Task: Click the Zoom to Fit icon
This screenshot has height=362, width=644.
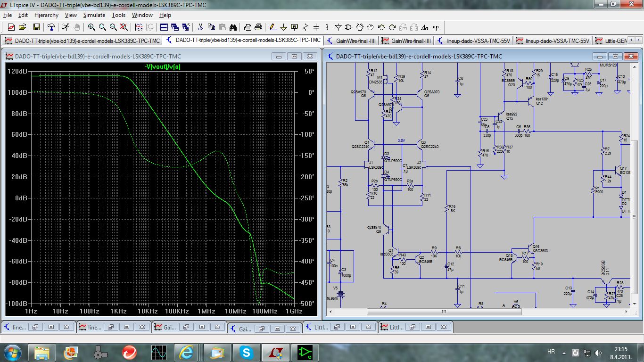Action: coord(124,27)
